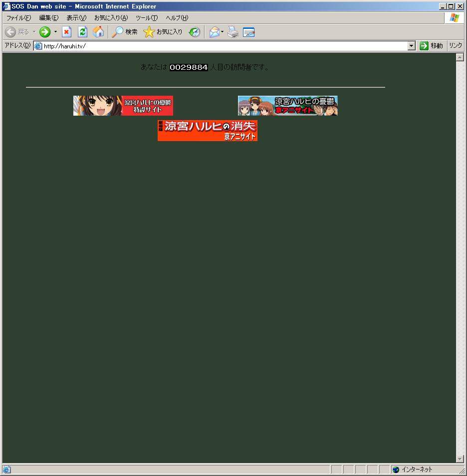The width and height of the screenshot is (467, 476).
Task: Click the Windows flag logo
Action: coord(455,18)
